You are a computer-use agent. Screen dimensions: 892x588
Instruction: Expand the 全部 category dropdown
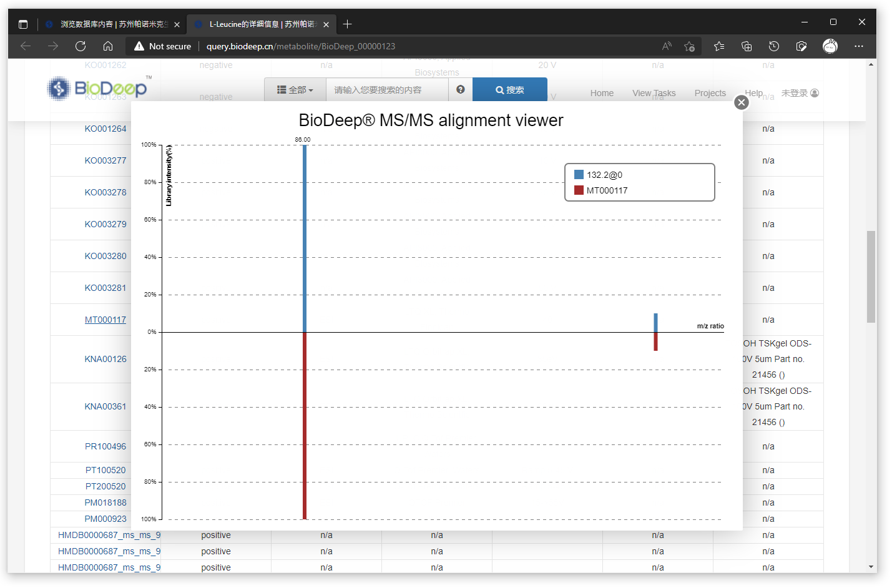pos(295,90)
